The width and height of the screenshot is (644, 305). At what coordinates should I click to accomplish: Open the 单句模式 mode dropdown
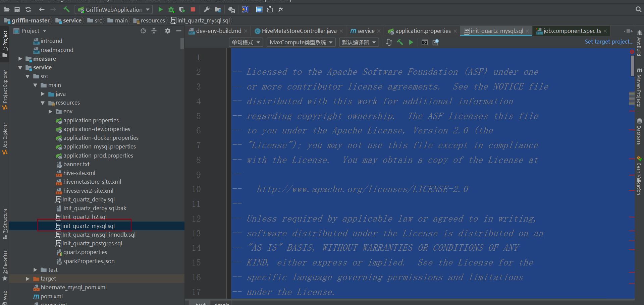click(246, 42)
